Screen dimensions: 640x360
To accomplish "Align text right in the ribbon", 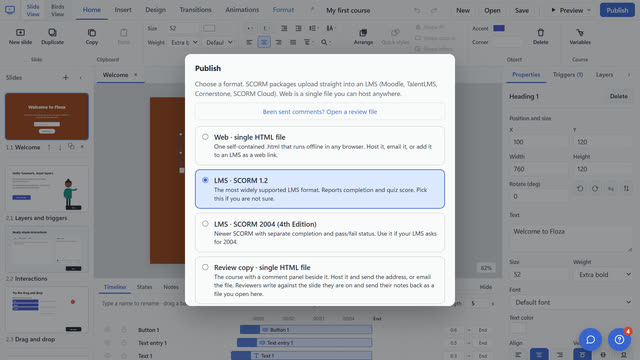I will coord(278,42).
